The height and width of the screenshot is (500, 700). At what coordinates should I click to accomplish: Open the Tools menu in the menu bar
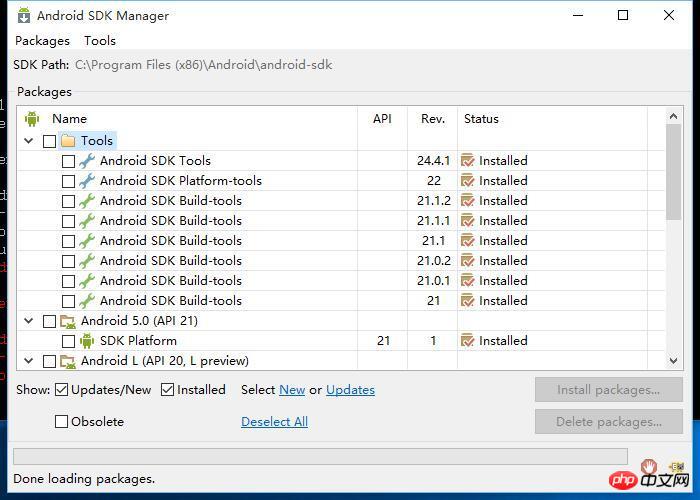click(100, 41)
